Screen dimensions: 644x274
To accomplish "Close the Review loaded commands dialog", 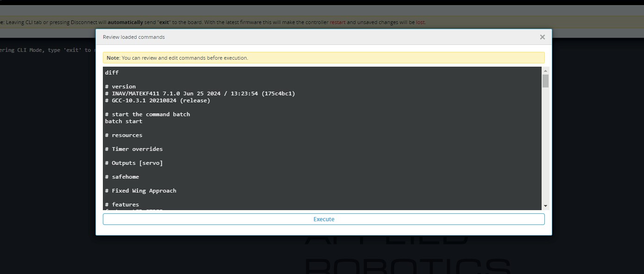I will [x=542, y=37].
